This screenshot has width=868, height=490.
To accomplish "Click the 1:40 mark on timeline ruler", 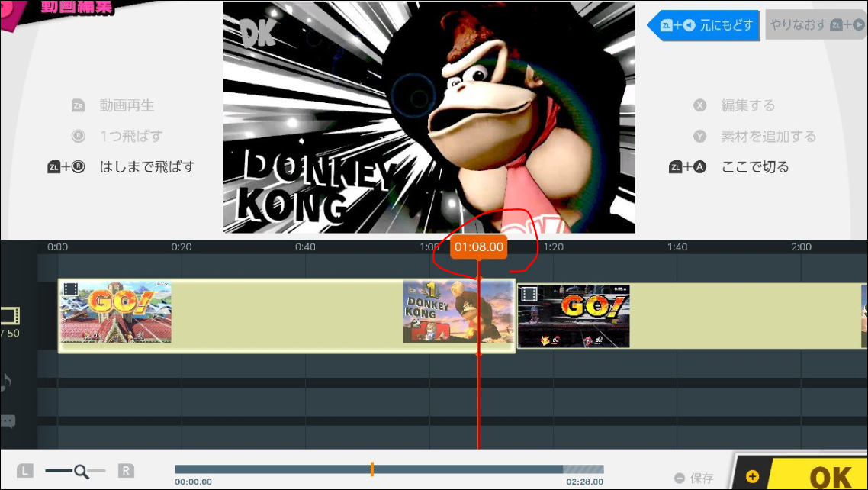I will coord(677,247).
